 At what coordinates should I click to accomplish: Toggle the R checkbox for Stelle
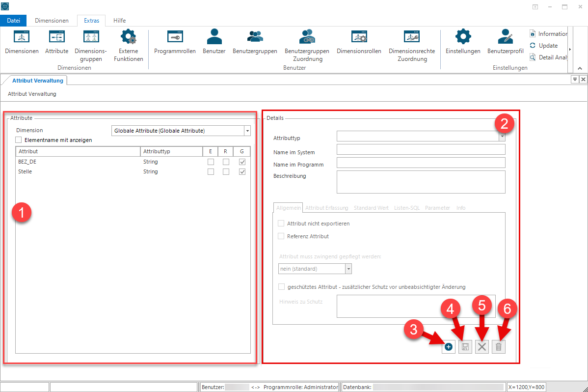pos(226,171)
